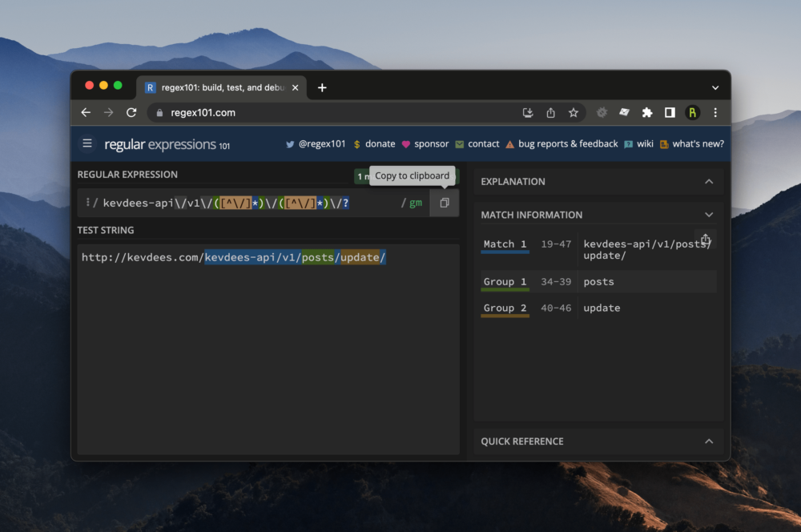Viewport: 801px width, 532px height.
Task: Toggle the Chrome side panel
Action: [670, 113]
